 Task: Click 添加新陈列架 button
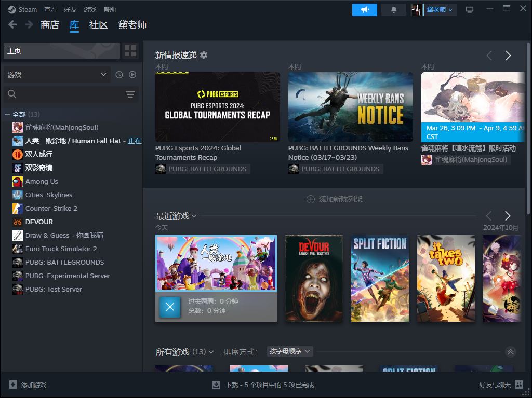pyautogui.click(x=335, y=199)
